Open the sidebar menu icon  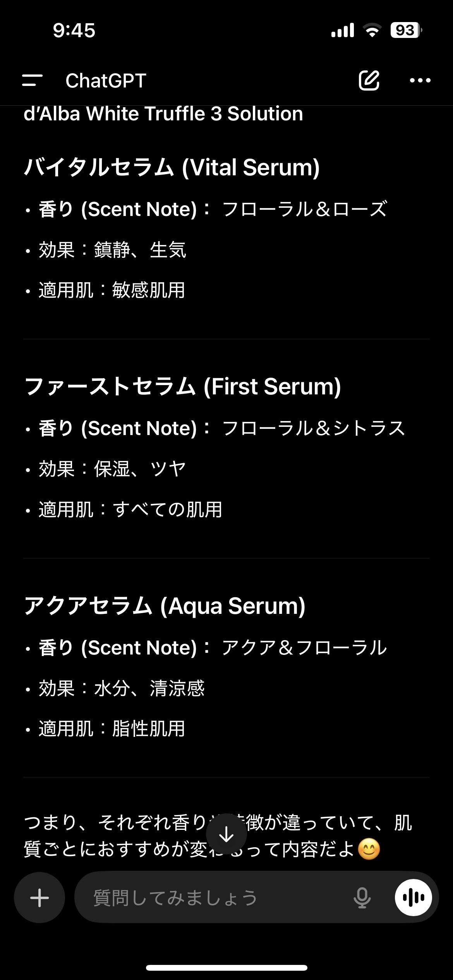click(x=32, y=81)
